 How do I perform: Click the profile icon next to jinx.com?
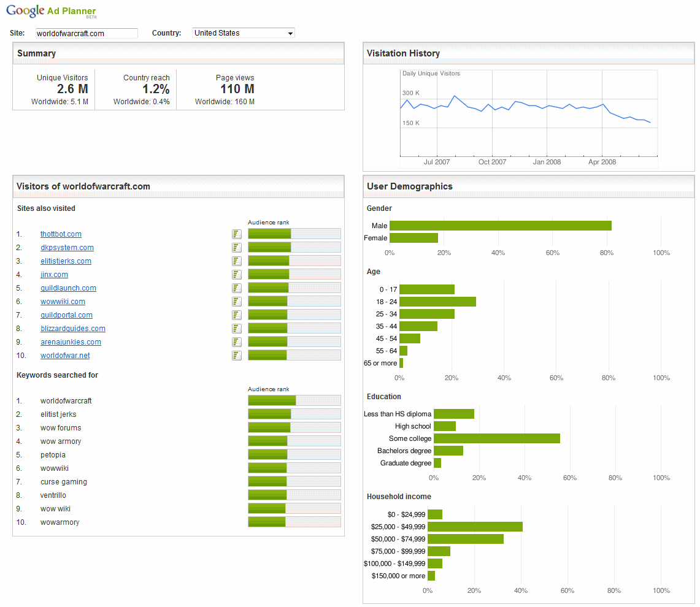[x=237, y=275]
